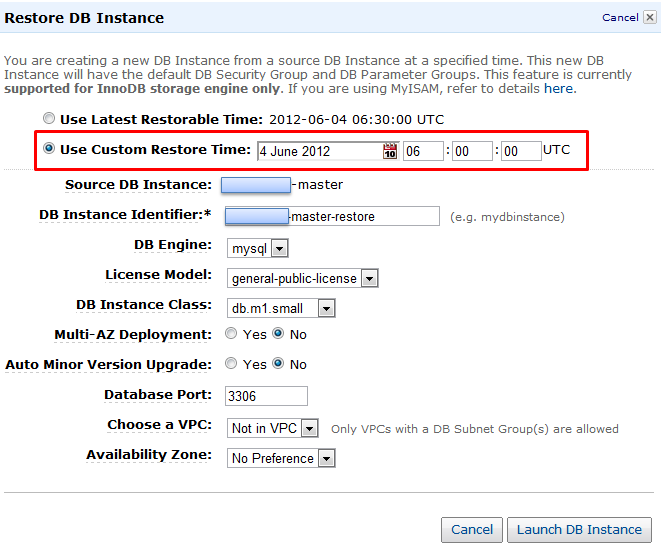Click the Availability Zone label

point(149,455)
